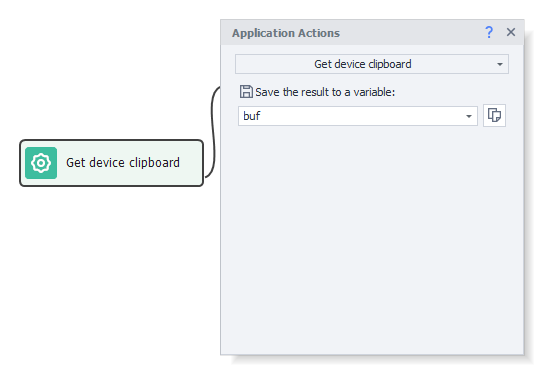
Task: Click the green gear icon on the action block
Action: pyautogui.click(x=41, y=163)
